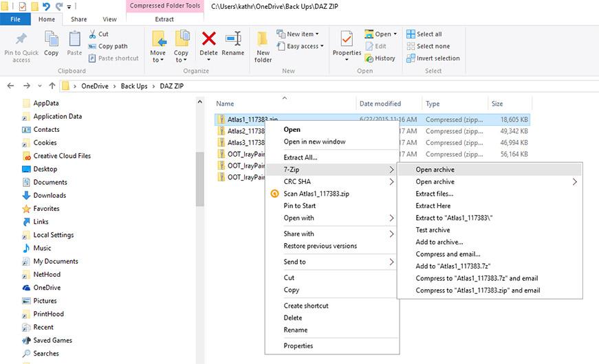This screenshot has height=364, width=599.
Task: Open the New item dropdown
Action: tap(298, 34)
